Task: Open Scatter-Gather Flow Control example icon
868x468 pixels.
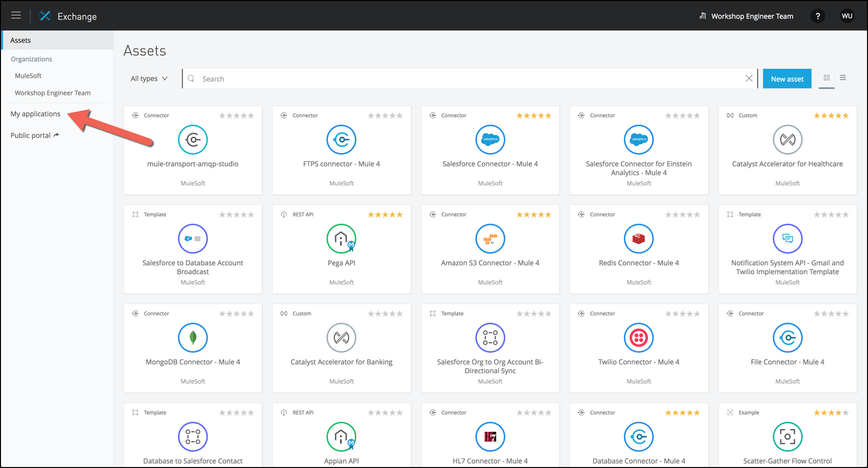Action: pos(788,437)
